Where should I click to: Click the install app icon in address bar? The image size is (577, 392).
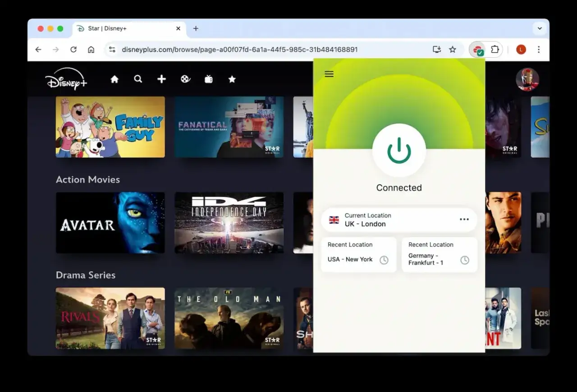(436, 50)
